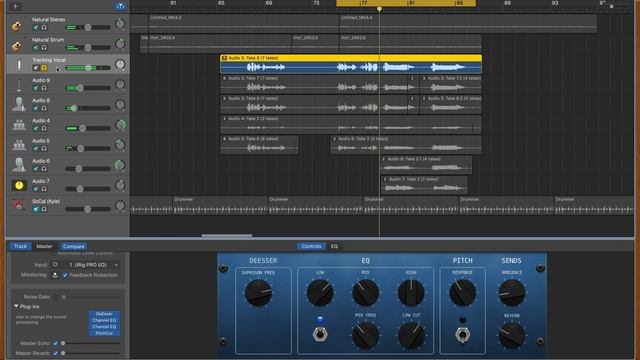
Task: Flip the Pitch section toggle switch
Action: [x=462, y=335]
